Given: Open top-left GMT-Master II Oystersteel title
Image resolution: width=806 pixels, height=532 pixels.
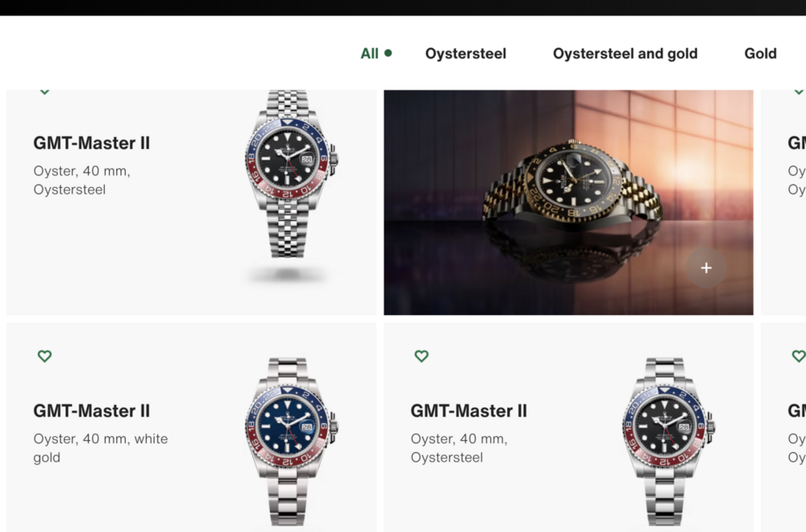Looking at the screenshot, I should coord(92,143).
